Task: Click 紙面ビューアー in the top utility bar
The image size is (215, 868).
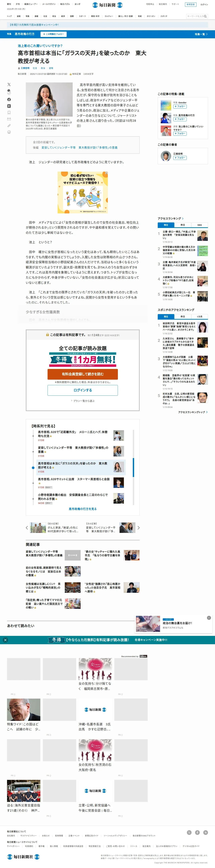Action: click(31, 4)
